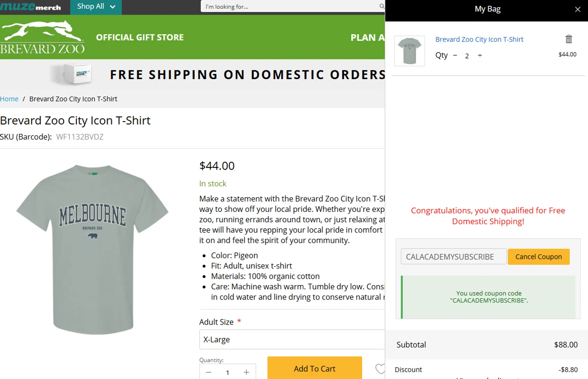Increase product quantity with plus button

pos(246,372)
